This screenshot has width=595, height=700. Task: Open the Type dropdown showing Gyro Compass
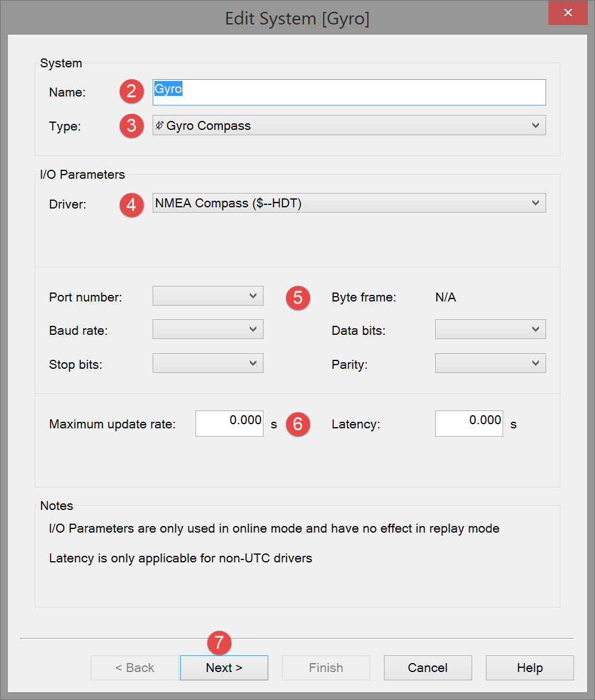pos(349,126)
